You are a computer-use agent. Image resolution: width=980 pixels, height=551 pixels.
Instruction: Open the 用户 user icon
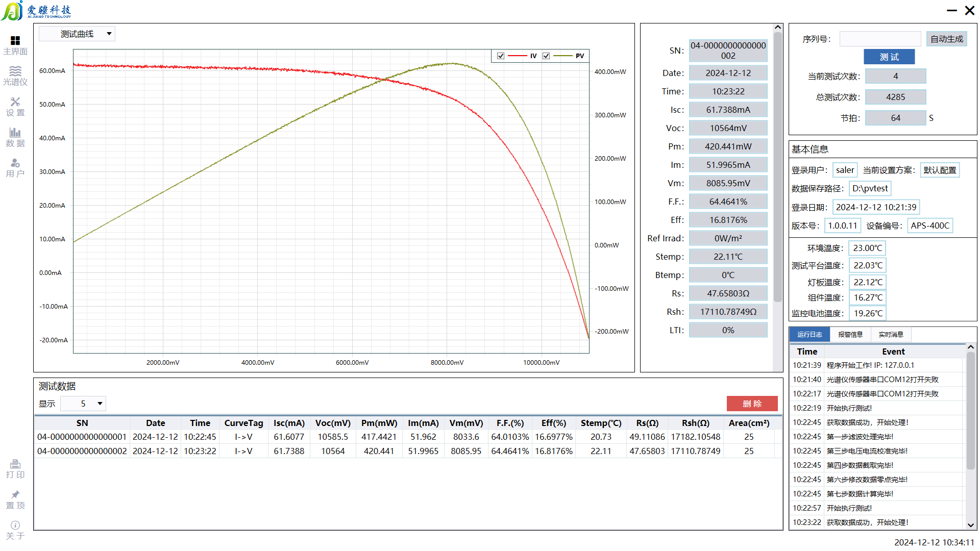pos(15,163)
